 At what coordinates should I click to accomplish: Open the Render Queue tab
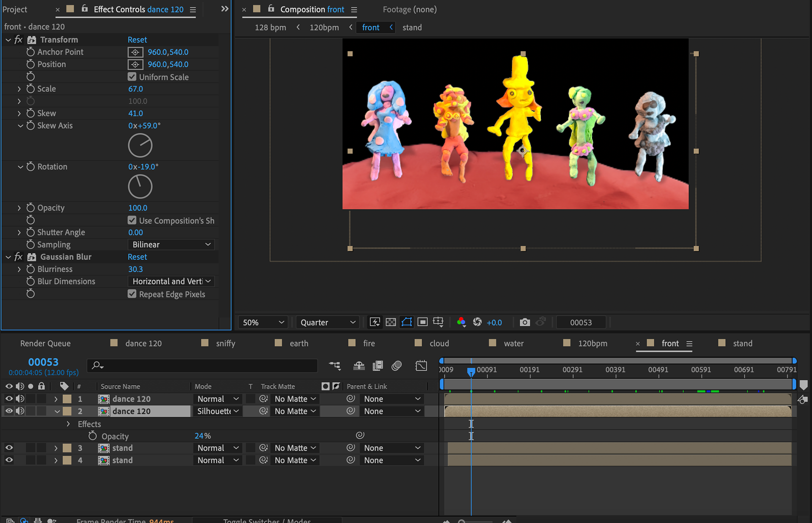(45, 344)
